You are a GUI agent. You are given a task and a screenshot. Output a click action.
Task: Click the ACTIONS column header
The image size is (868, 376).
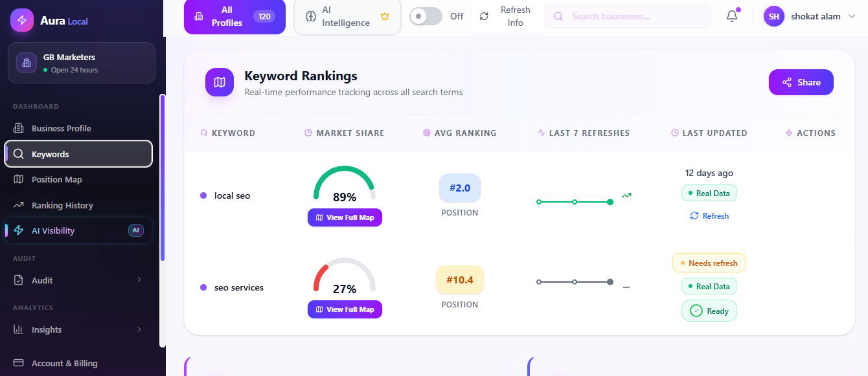(x=810, y=133)
